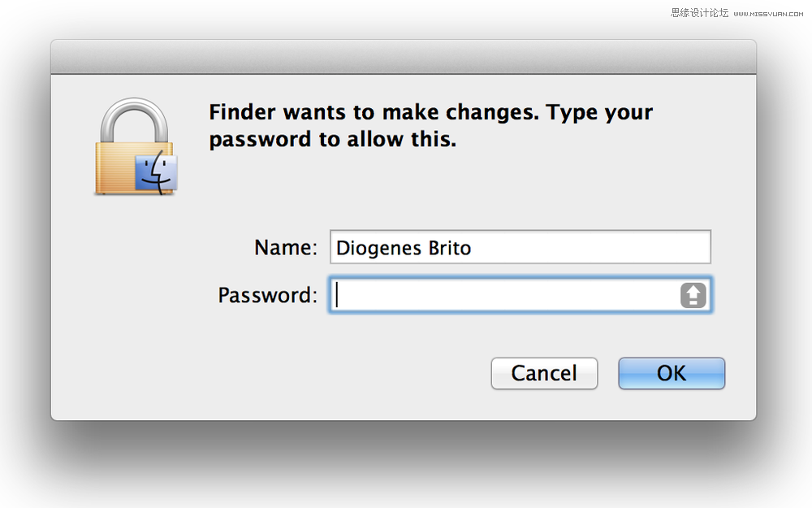Click empty space after name in Name field
This screenshot has height=508, width=812.
590,247
